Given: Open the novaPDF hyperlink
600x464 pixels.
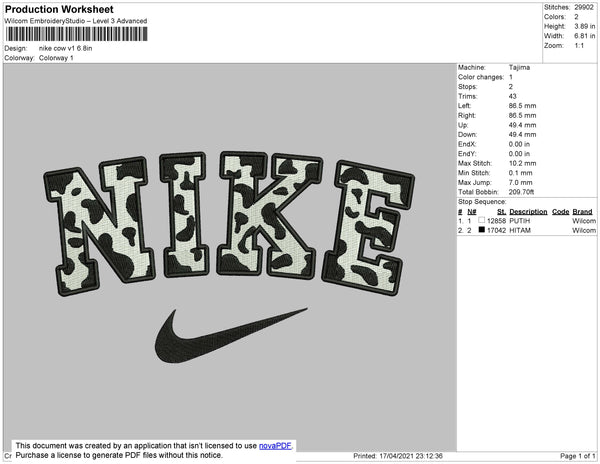Looking at the screenshot, I should coord(275,446).
